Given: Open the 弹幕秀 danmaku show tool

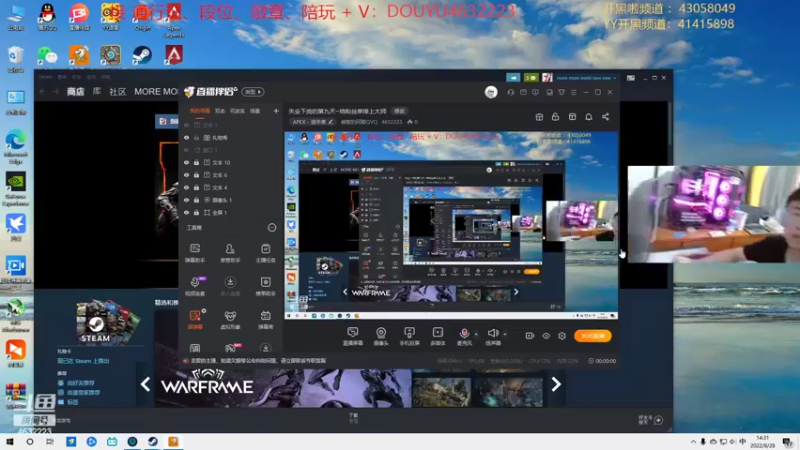Looking at the screenshot, I should pos(265,320).
